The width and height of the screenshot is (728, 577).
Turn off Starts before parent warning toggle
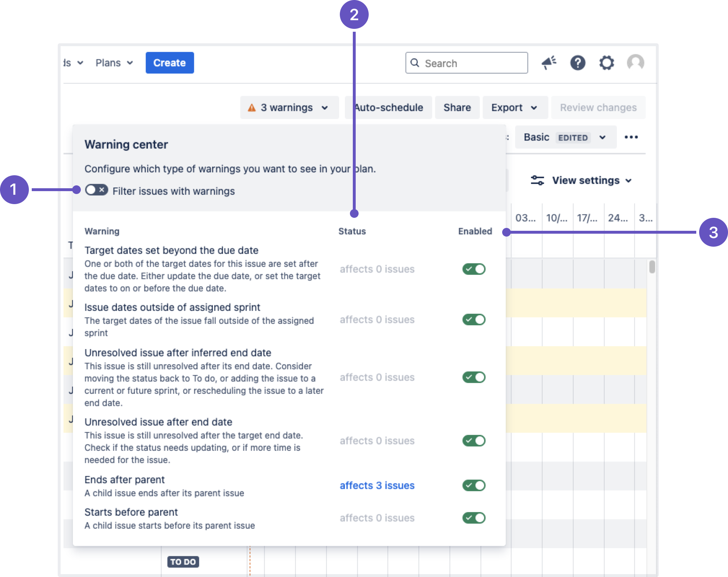pyautogui.click(x=474, y=518)
